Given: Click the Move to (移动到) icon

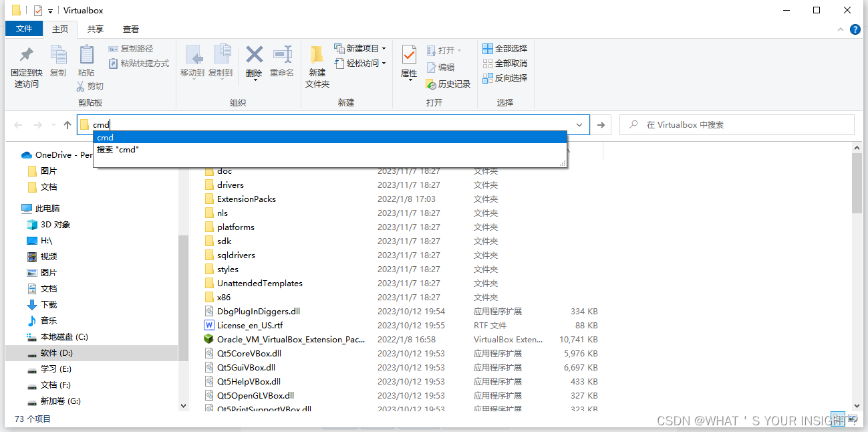Looking at the screenshot, I should [192, 56].
